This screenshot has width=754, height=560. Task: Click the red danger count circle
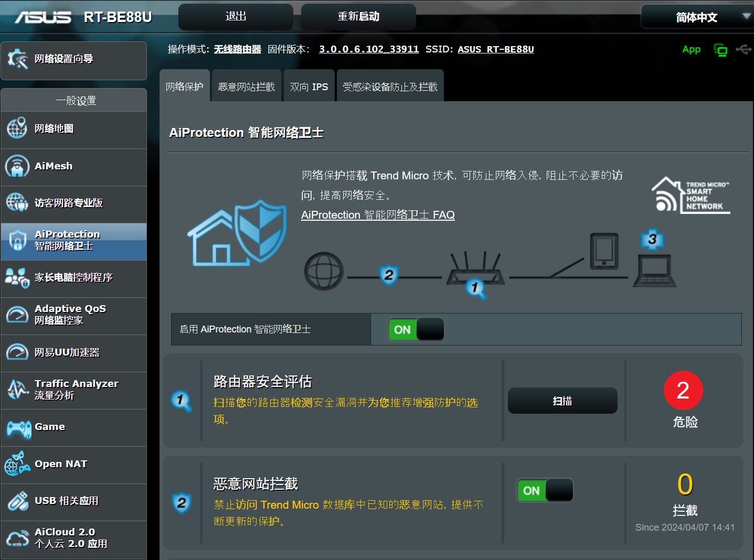683,391
